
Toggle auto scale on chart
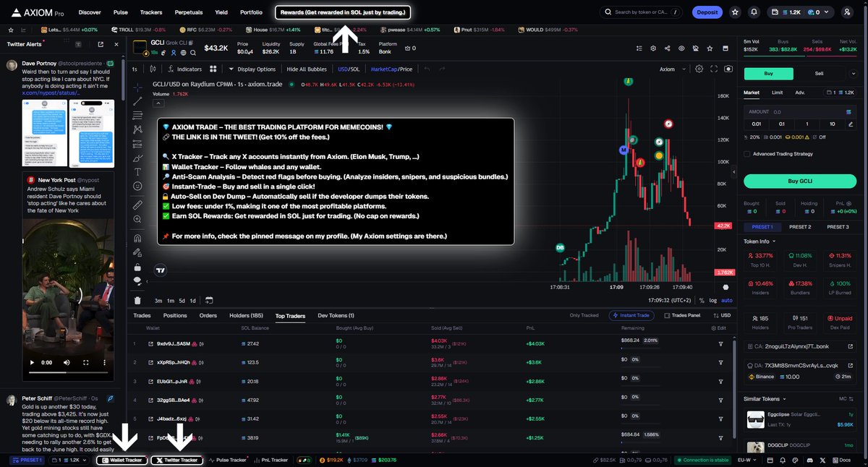pyautogui.click(x=727, y=300)
